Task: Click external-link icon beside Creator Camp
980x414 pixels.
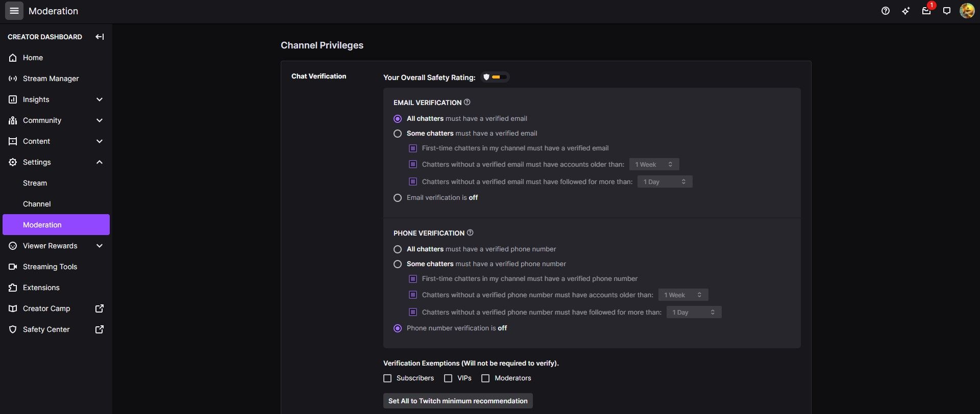Action: point(100,308)
